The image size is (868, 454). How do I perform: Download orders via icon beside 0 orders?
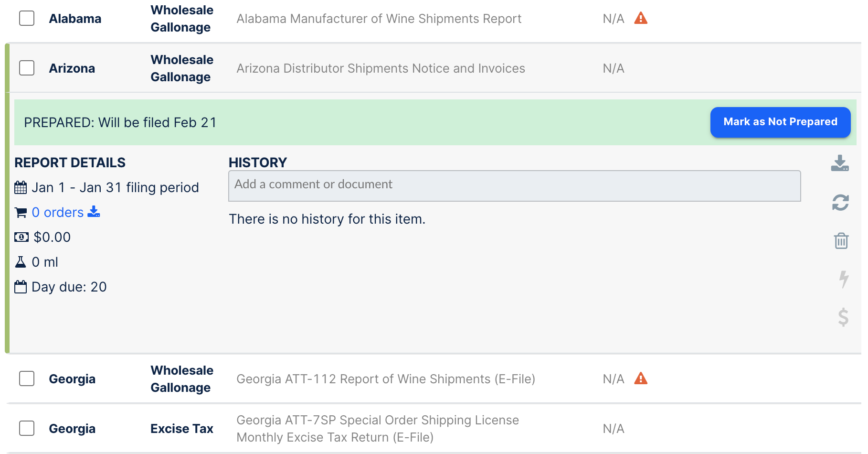(x=94, y=212)
